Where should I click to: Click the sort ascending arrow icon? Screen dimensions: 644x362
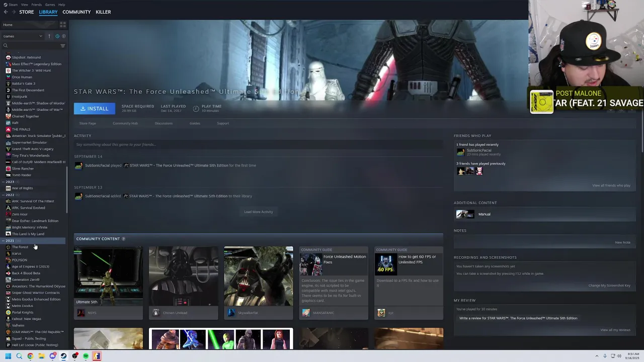(49, 36)
